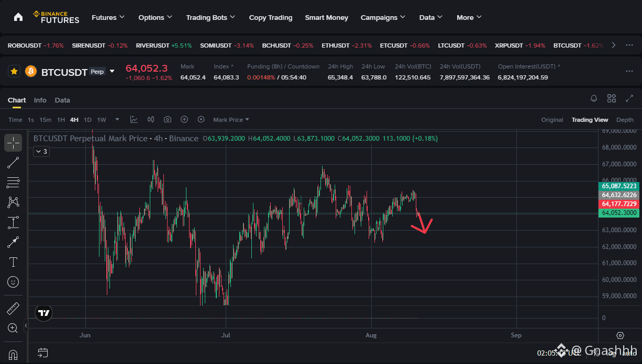Switch to the Info tab
The image size is (642, 364).
click(40, 100)
